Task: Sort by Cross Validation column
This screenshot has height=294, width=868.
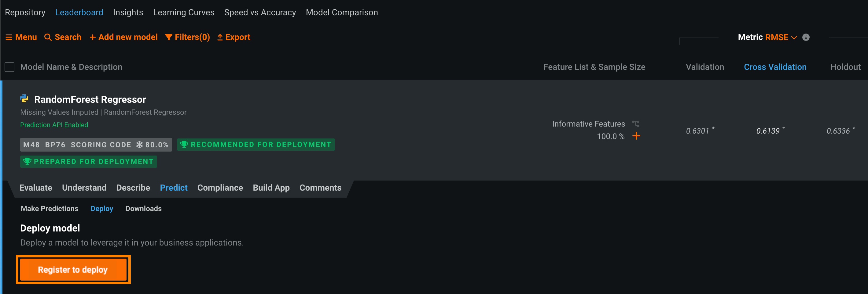Action: [775, 67]
